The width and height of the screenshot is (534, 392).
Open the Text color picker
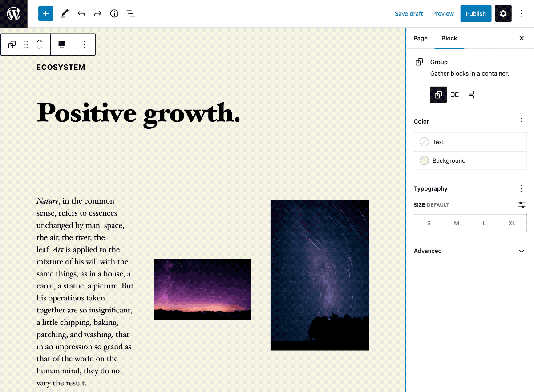[x=470, y=142]
